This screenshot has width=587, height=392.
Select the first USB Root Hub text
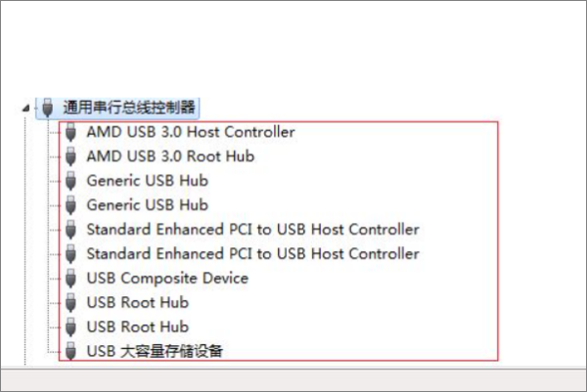tap(137, 302)
